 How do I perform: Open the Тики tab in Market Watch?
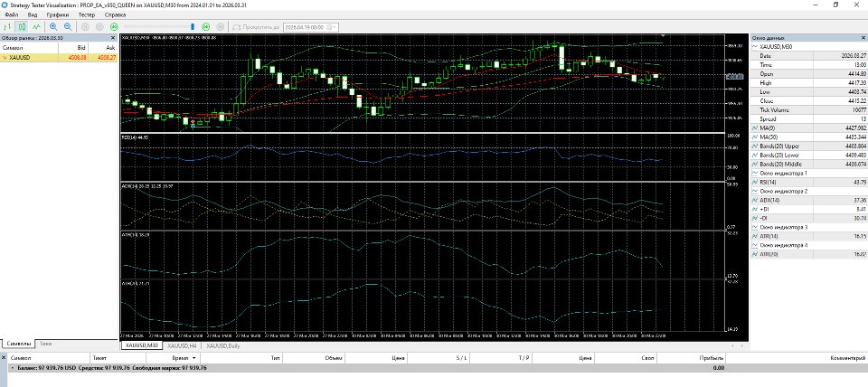point(45,344)
